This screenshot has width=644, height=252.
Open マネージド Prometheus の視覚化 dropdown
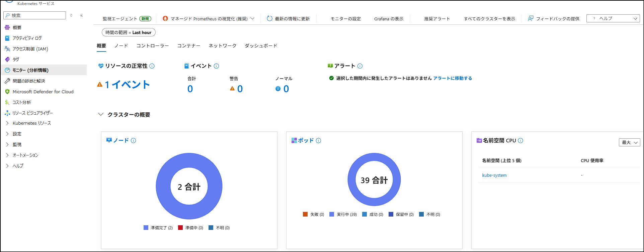[x=209, y=19]
